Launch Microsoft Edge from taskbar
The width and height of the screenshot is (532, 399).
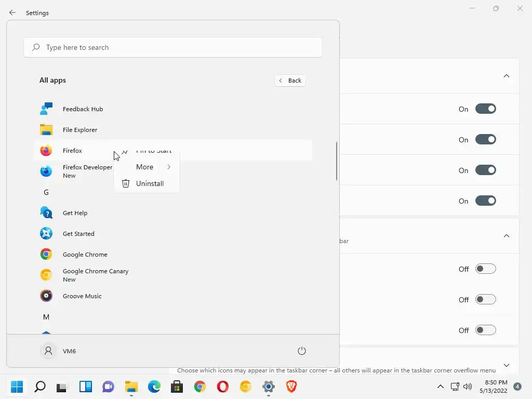click(x=154, y=387)
